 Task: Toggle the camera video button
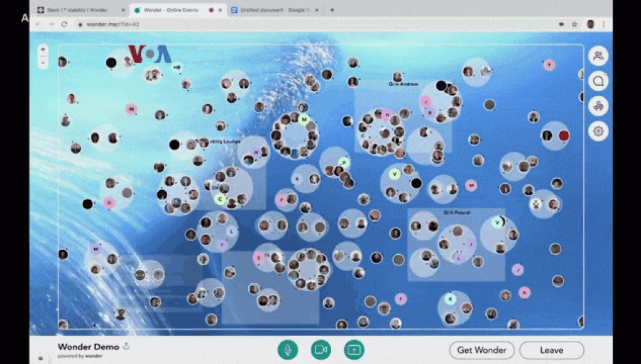tap(321, 350)
